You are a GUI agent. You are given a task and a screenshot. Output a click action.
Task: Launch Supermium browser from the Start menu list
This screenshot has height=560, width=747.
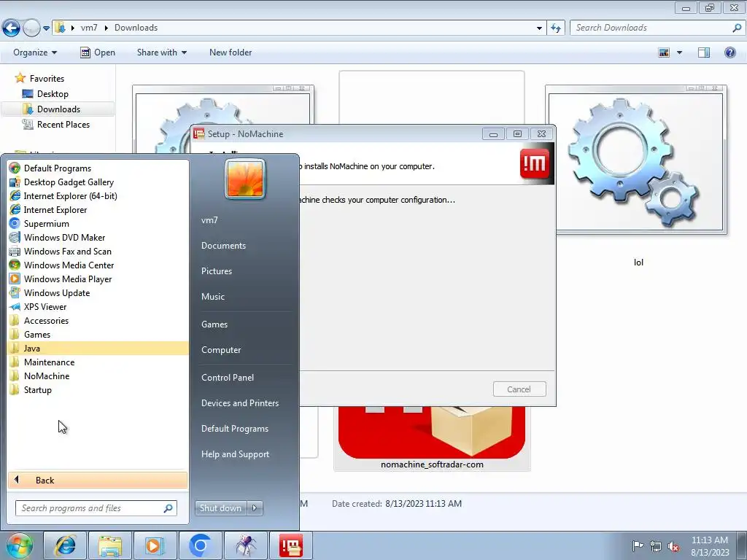click(46, 223)
